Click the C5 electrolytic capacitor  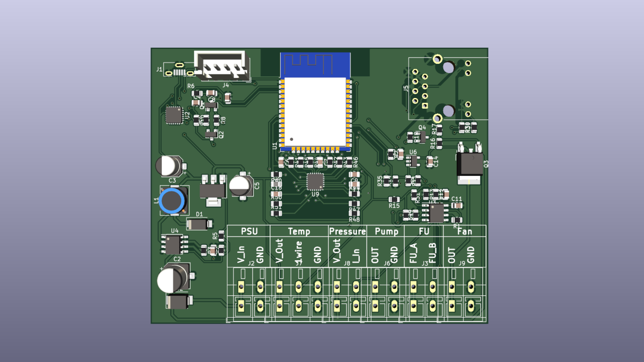tap(240, 186)
